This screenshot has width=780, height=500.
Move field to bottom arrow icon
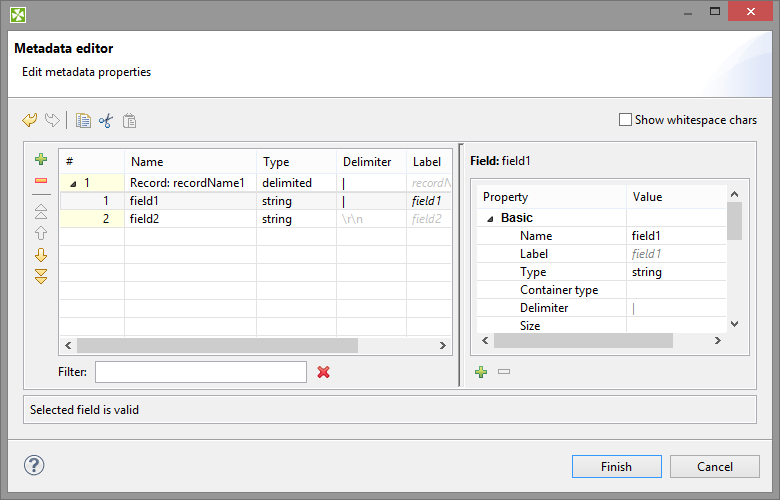point(41,276)
